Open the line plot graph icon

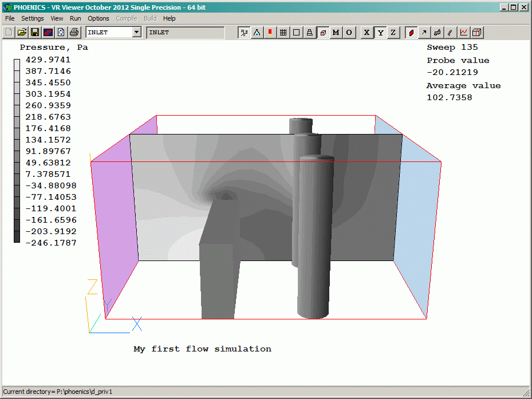click(464, 33)
